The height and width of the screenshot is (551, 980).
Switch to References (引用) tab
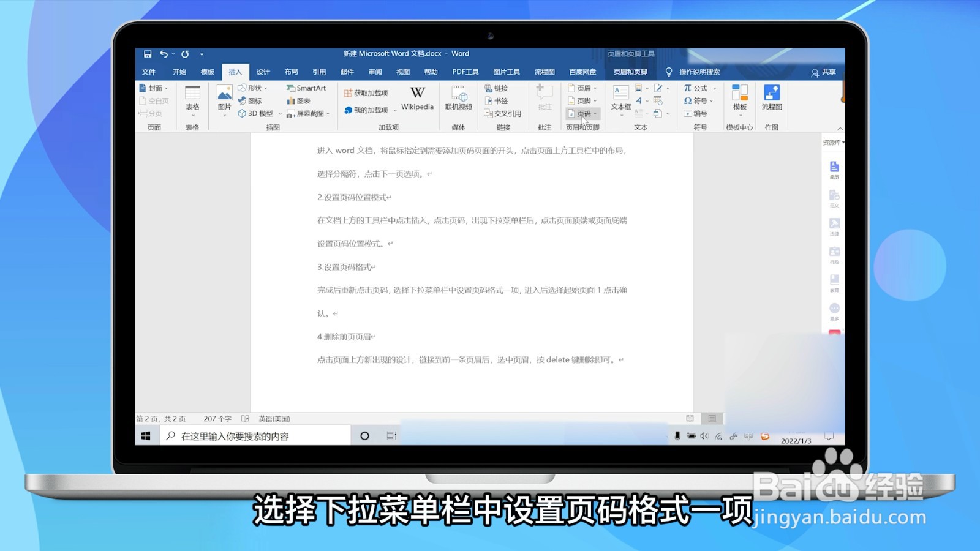tap(319, 72)
